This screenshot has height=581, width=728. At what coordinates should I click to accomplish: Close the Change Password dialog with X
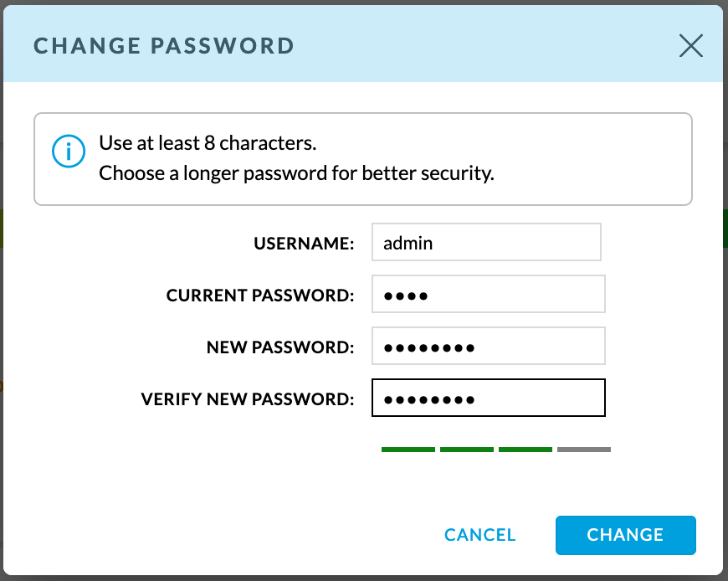690,45
